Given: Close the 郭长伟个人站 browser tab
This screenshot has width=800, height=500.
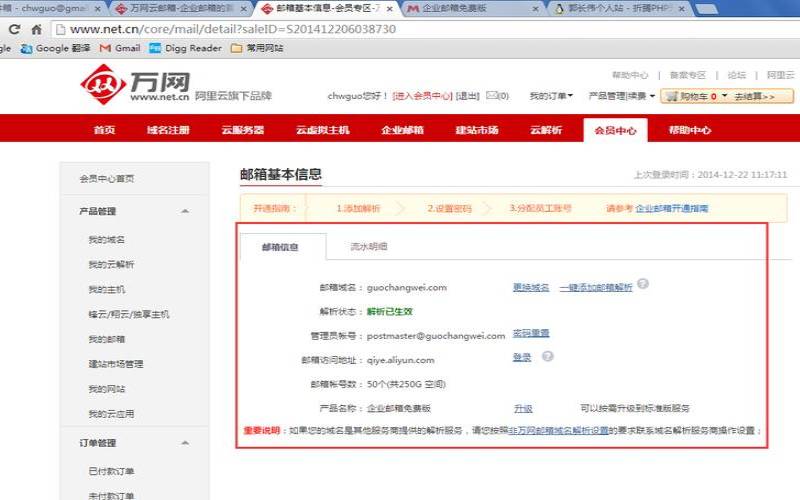Looking at the screenshot, I should pyautogui.click(x=681, y=9).
